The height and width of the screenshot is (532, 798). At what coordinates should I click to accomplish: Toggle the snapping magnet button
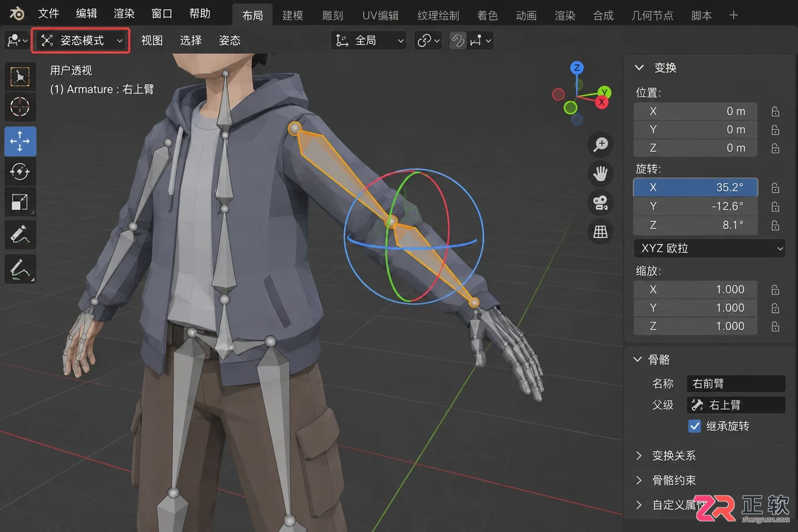tap(458, 40)
